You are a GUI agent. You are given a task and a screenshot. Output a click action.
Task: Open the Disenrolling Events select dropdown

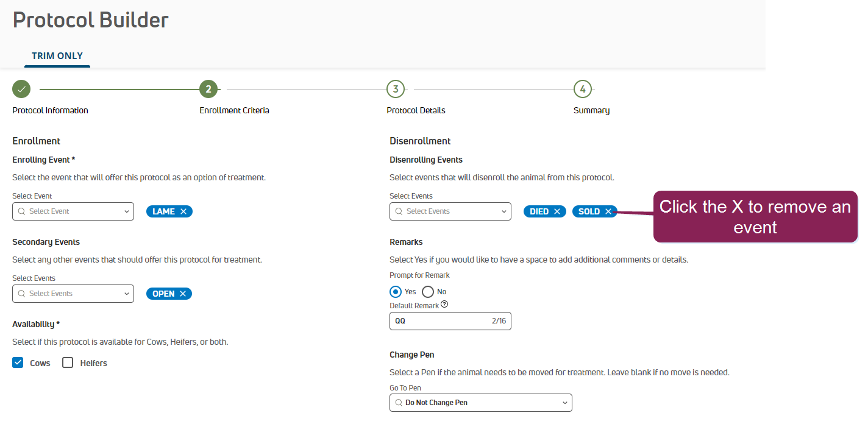[450, 211]
